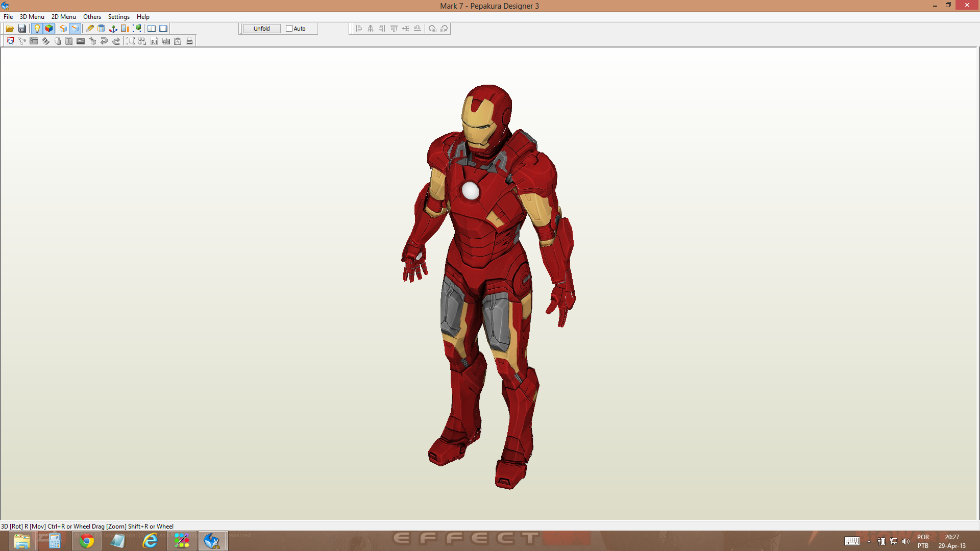Toggle the light bulb lighting button
The image size is (980, 551).
point(37,29)
